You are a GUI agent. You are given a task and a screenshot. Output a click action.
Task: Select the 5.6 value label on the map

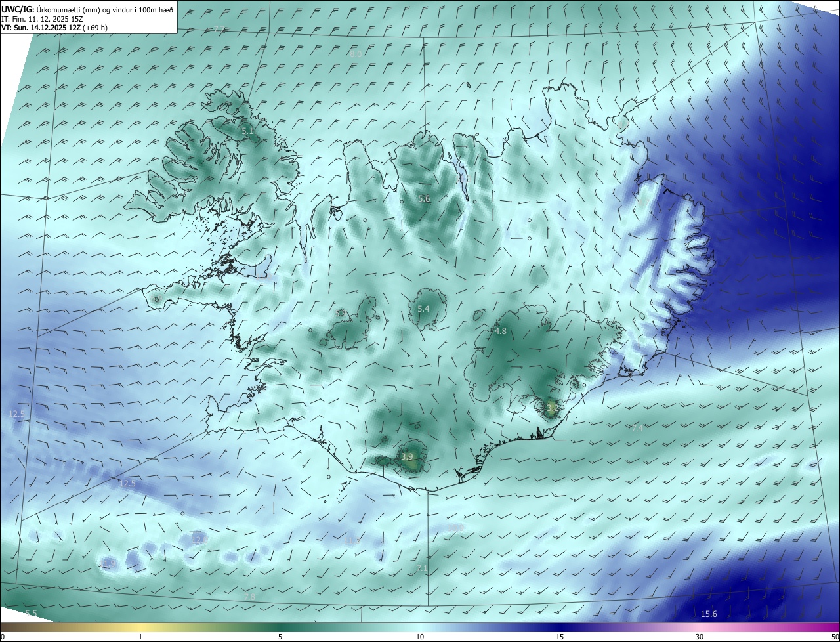(424, 198)
